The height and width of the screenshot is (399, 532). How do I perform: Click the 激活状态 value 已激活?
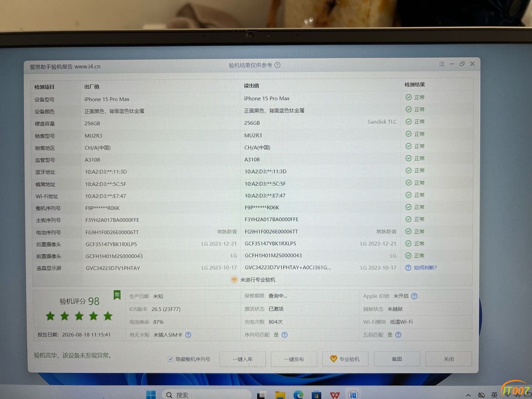[276, 309]
